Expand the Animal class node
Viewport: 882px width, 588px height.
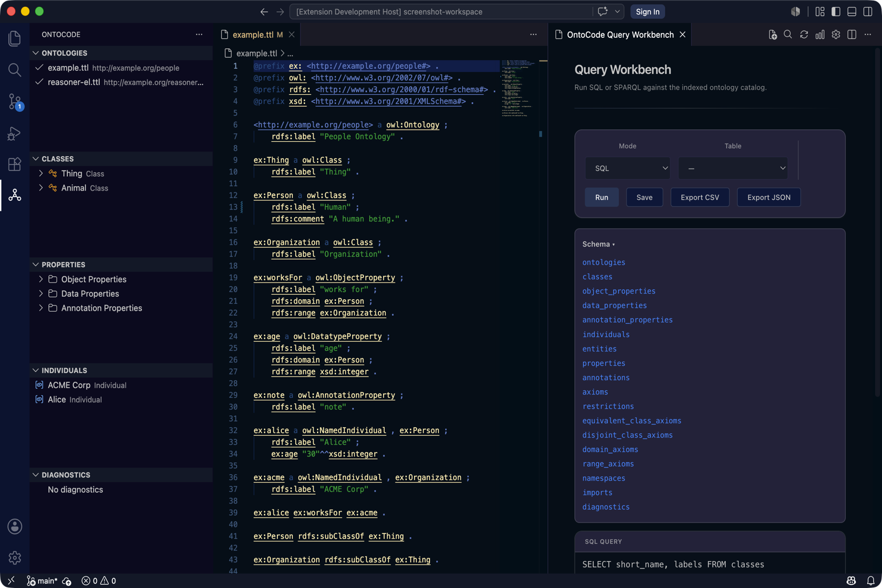pos(41,188)
